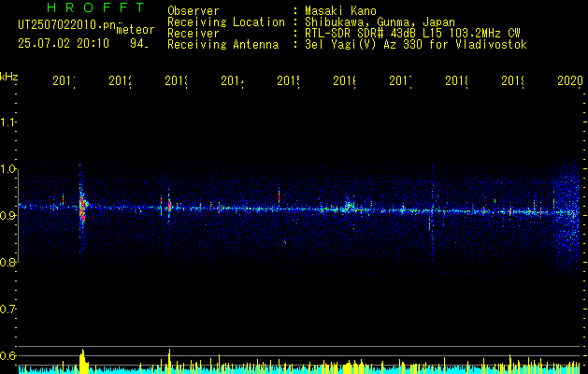Select the filename UT2507022010 text
Screen dimensions: 588x374
(66, 24)
